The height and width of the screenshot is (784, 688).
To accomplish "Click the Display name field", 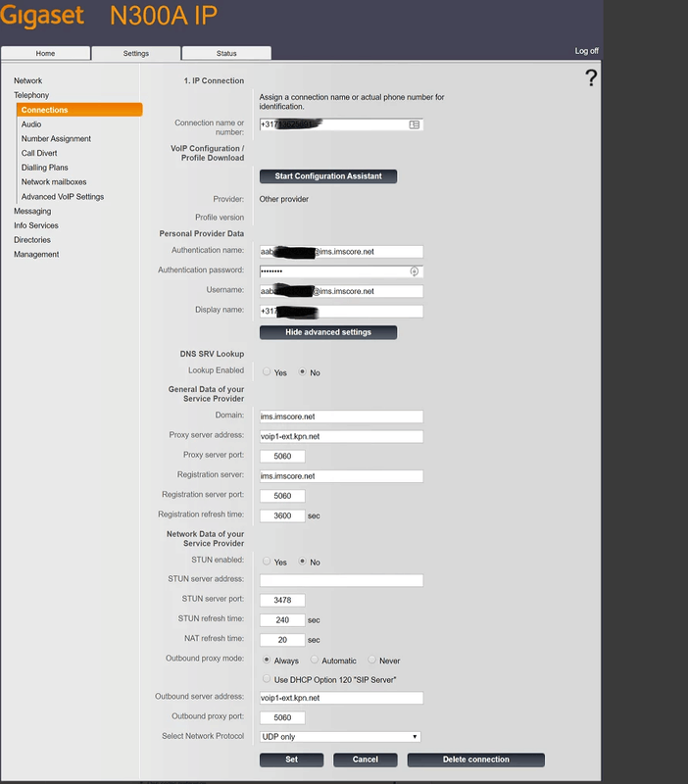I will [x=341, y=311].
